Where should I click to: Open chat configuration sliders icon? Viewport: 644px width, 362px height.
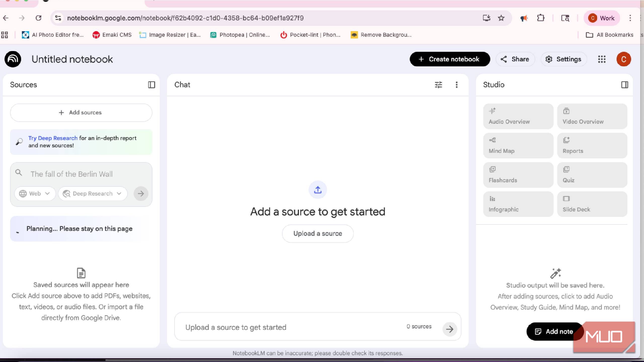pos(438,85)
